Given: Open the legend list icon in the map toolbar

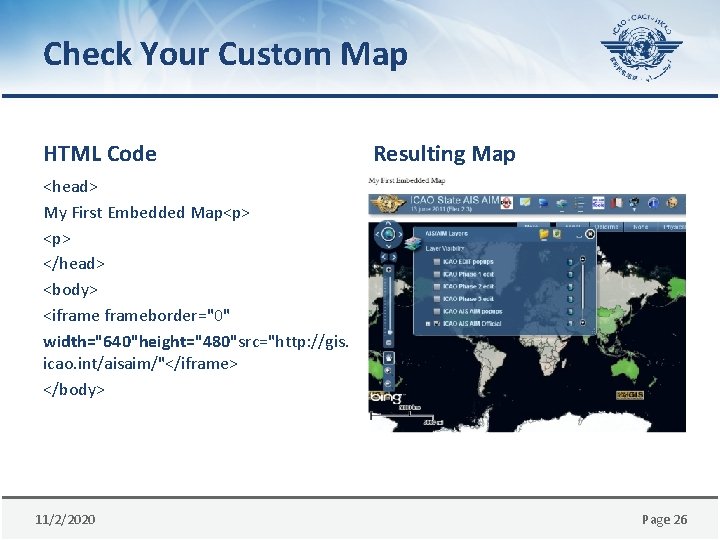Looking at the screenshot, I should pyautogui.click(x=579, y=203).
